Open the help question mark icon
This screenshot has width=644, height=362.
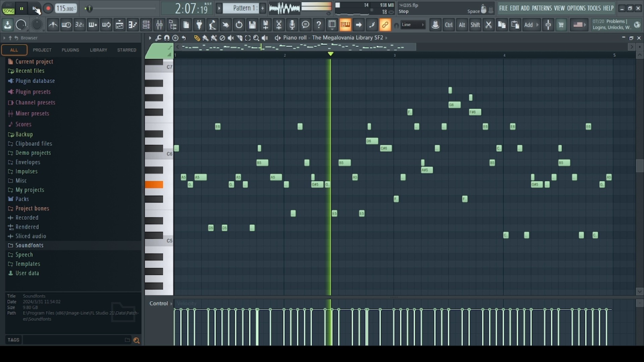[x=319, y=25]
